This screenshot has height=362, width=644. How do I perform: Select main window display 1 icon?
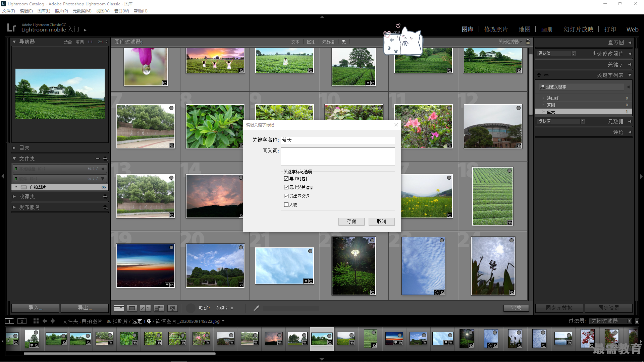(10, 321)
